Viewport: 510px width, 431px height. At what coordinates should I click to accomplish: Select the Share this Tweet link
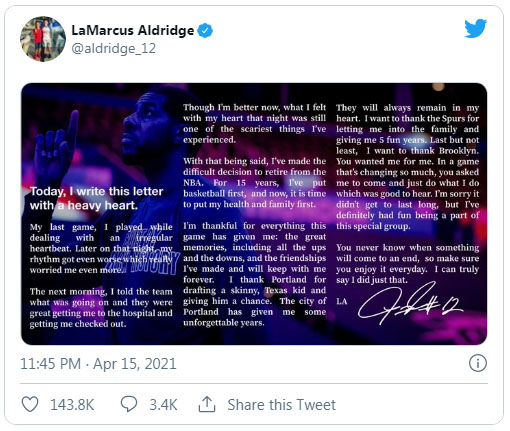coord(281,405)
